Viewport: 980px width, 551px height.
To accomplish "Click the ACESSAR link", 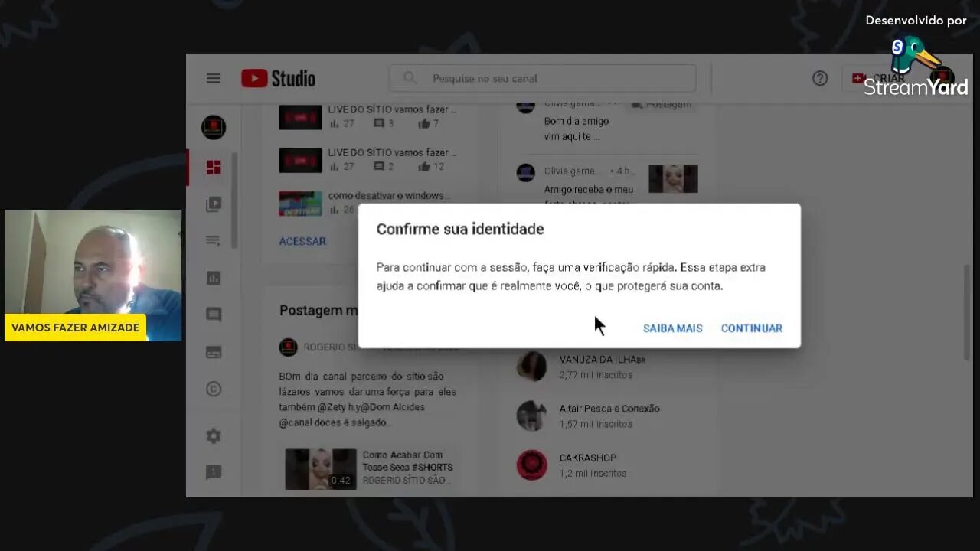I will pyautogui.click(x=302, y=241).
